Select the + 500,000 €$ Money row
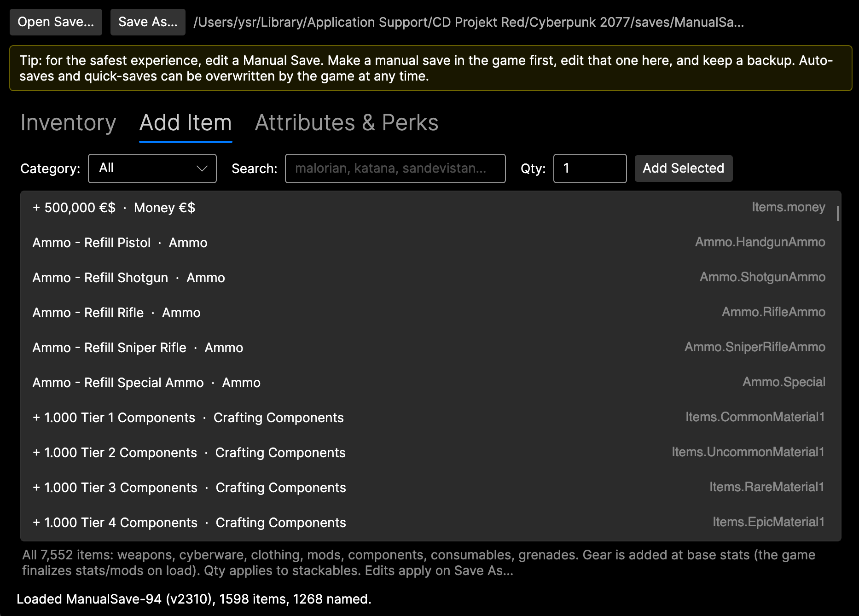Image resolution: width=859 pixels, height=616 pixels. 431,208
